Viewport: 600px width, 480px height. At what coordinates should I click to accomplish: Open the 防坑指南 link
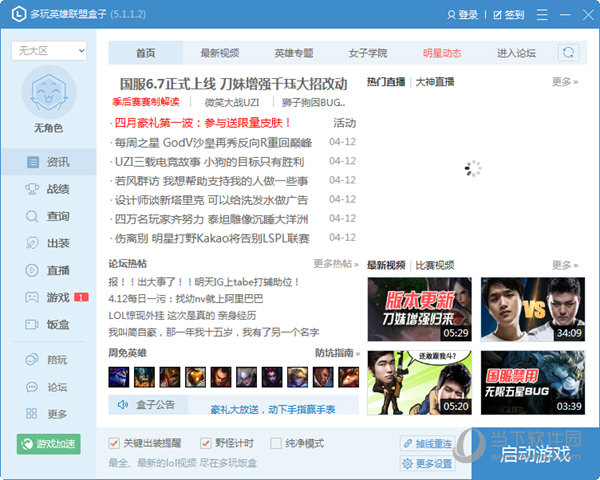337,353
